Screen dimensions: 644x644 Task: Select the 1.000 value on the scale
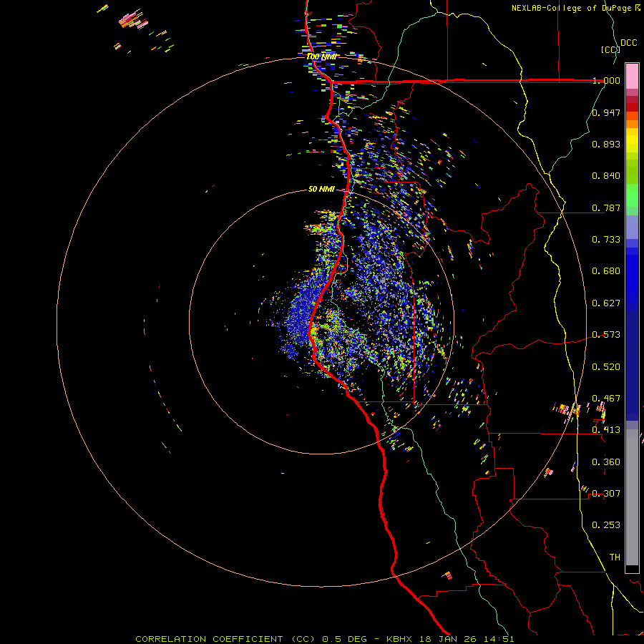pyautogui.click(x=606, y=80)
